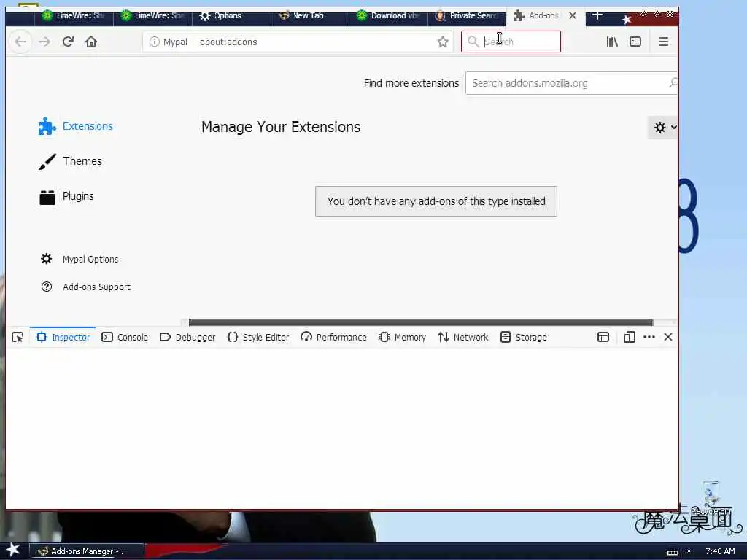Click the horizontal scrollbar of the page
This screenshot has width=747, height=560.
click(x=421, y=322)
